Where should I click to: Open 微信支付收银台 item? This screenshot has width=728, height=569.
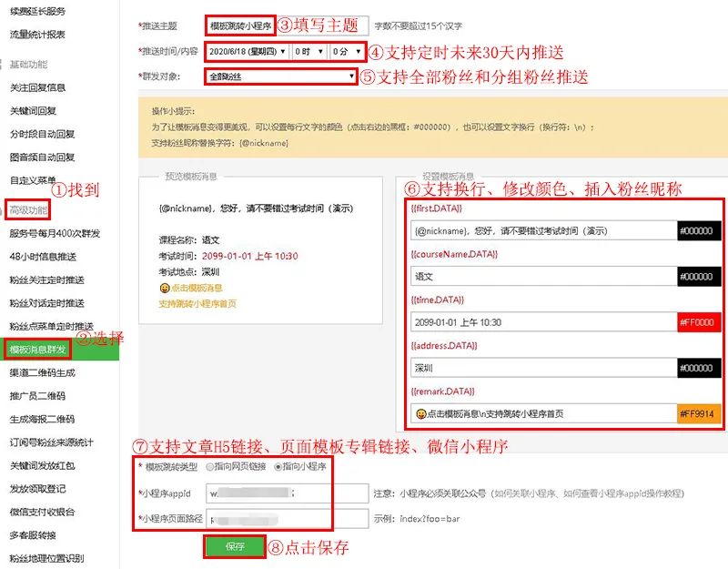pos(42,512)
